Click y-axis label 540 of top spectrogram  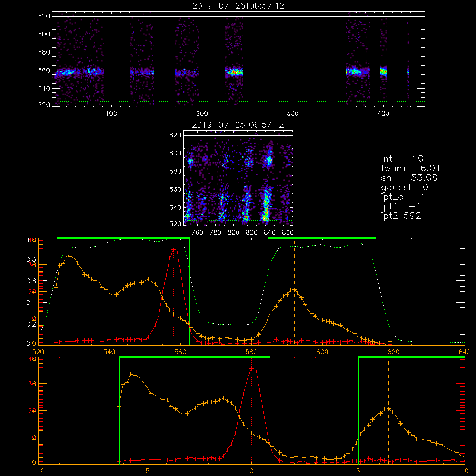44,89
